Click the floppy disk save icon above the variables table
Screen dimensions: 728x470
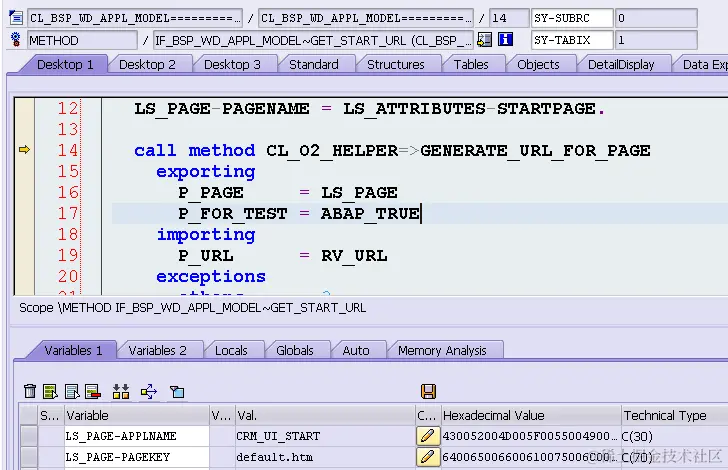click(x=428, y=391)
